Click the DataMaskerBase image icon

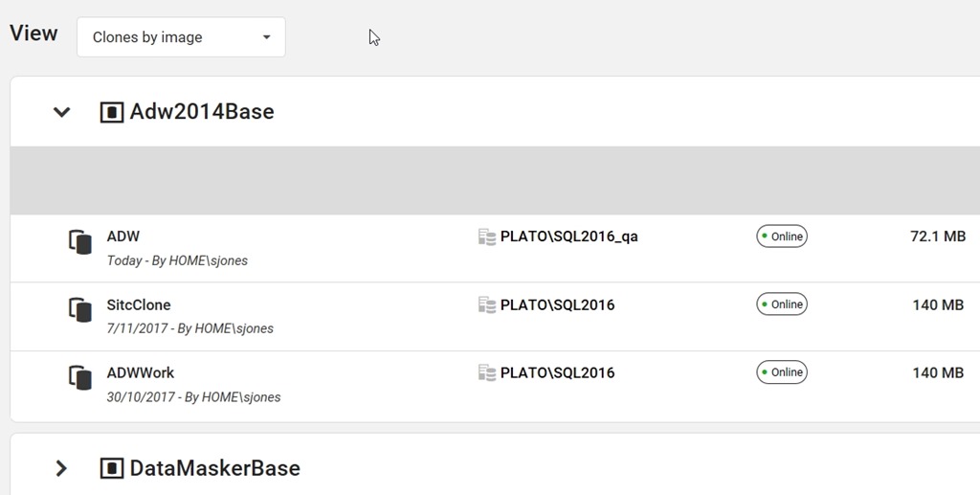pos(112,468)
